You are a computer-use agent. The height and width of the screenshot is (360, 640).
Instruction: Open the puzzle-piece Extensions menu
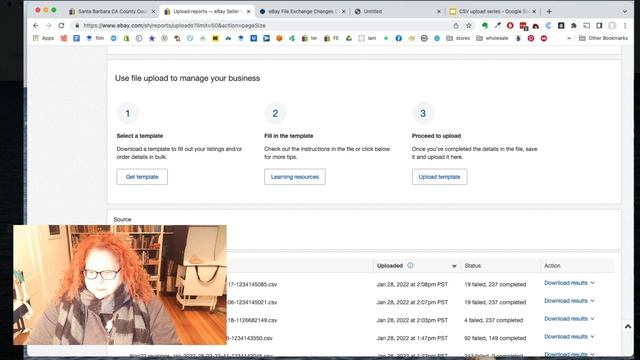(x=573, y=25)
